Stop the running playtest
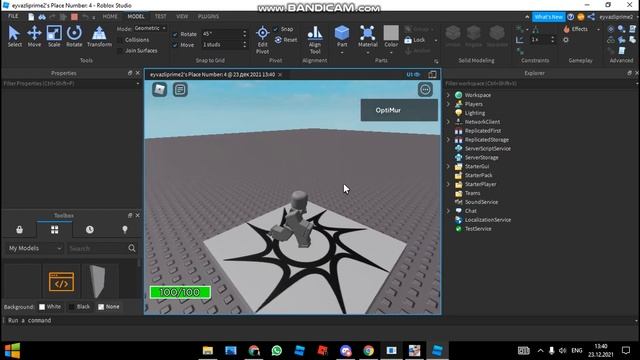 coord(74,17)
